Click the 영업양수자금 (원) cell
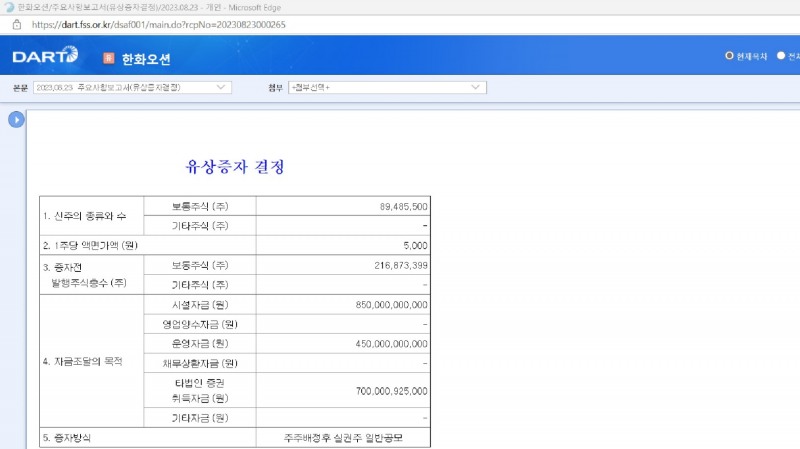The height and width of the screenshot is (449, 800). [200, 324]
